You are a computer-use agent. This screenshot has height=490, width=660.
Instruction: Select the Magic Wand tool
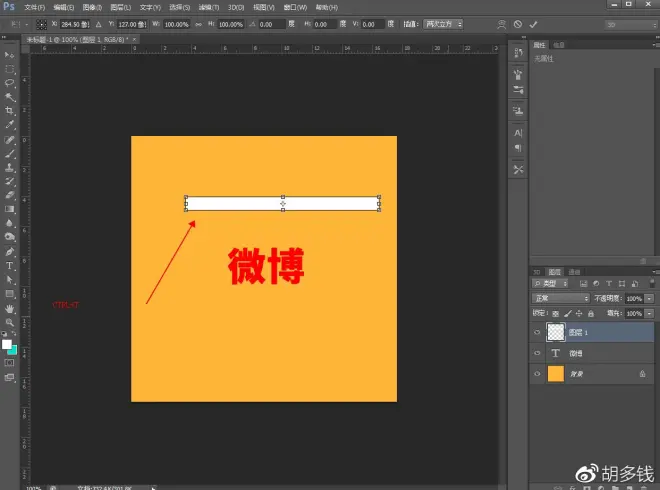tap(9, 97)
